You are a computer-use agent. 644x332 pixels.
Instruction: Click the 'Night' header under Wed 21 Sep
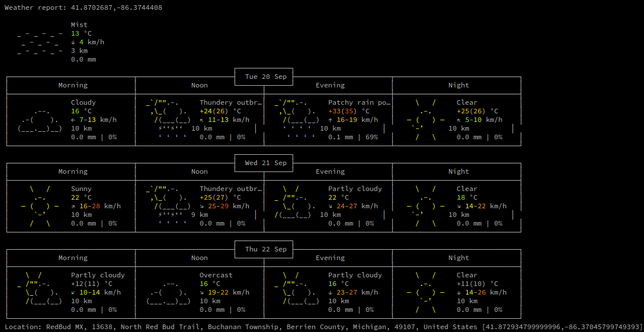click(459, 171)
